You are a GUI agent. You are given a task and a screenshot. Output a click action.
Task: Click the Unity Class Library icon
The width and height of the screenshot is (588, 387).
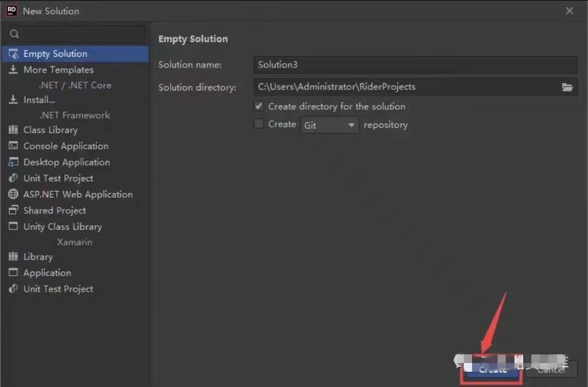(13, 226)
